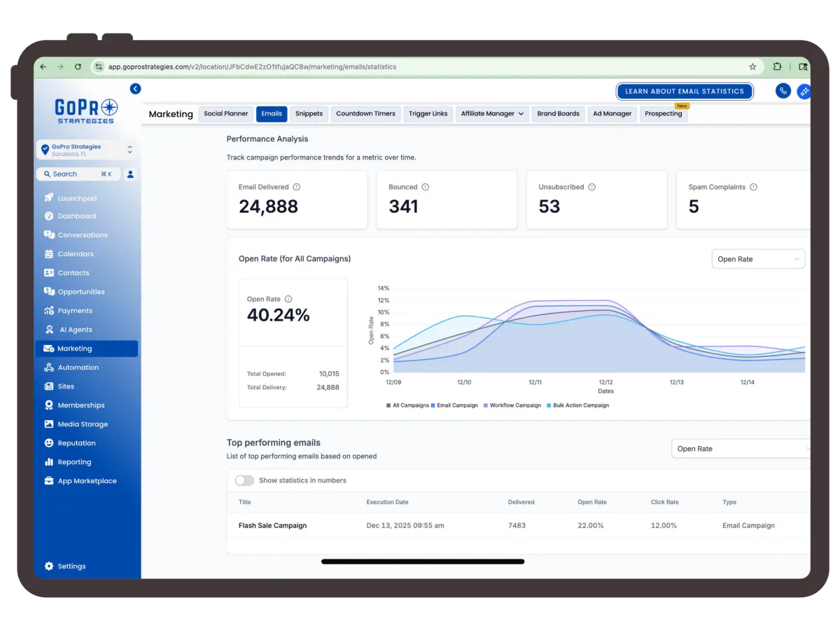The height and width of the screenshot is (630, 840).
Task: Click the Click Rate column header
Action: [x=664, y=502]
